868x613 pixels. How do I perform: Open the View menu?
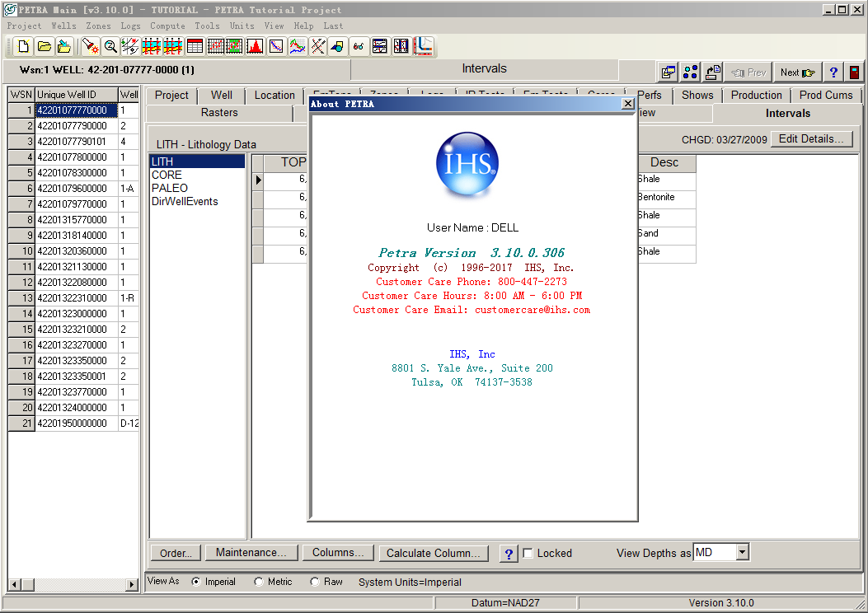tap(274, 26)
